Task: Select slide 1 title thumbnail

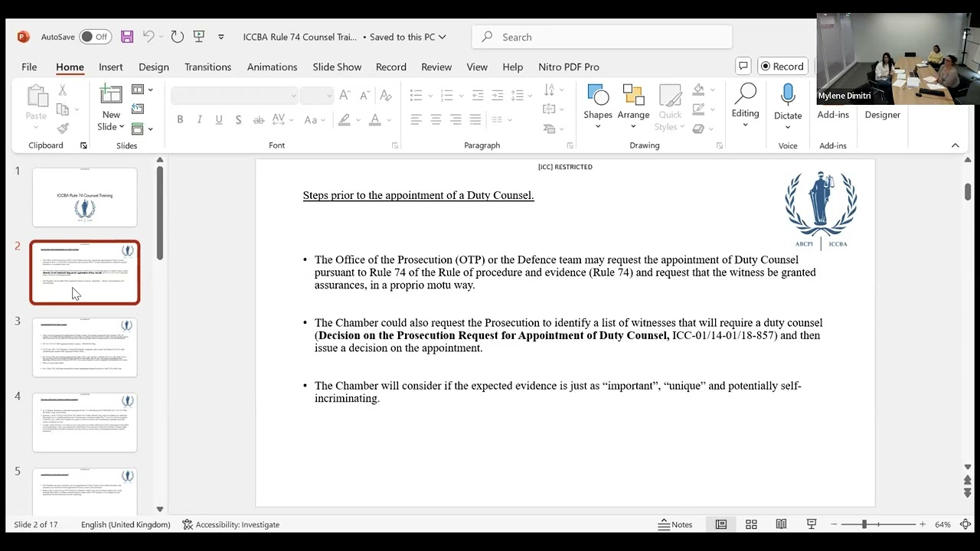Action: tap(84, 197)
